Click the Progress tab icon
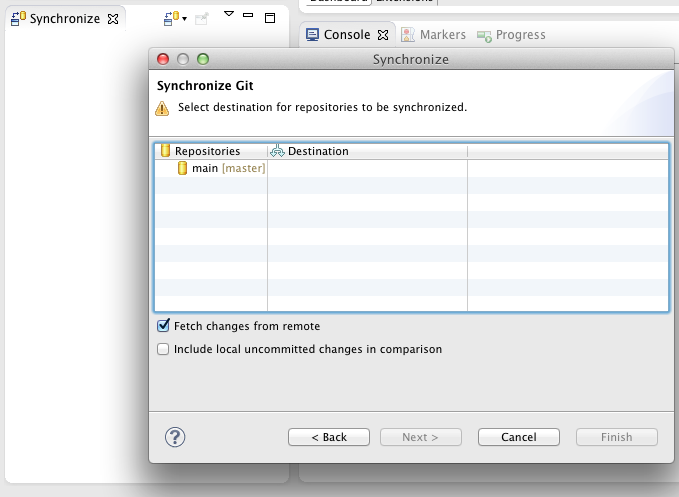Viewport: 679px width, 497px height. pyautogui.click(x=484, y=36)
